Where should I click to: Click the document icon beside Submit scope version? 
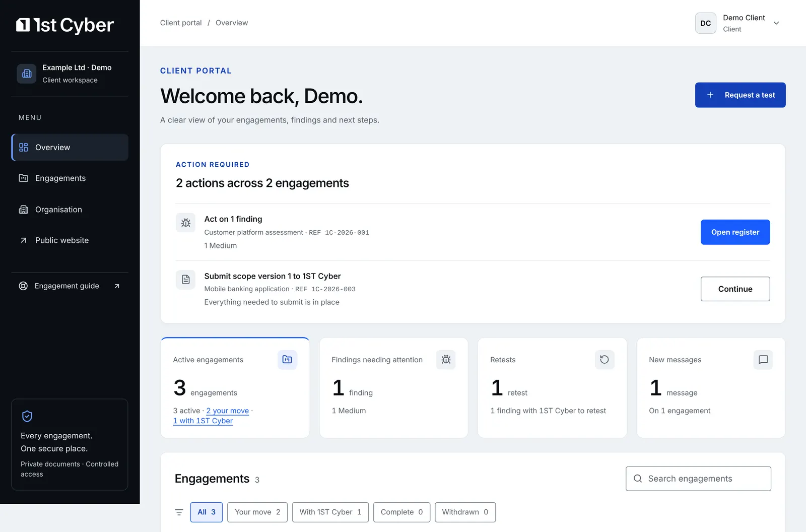[185, 280]
